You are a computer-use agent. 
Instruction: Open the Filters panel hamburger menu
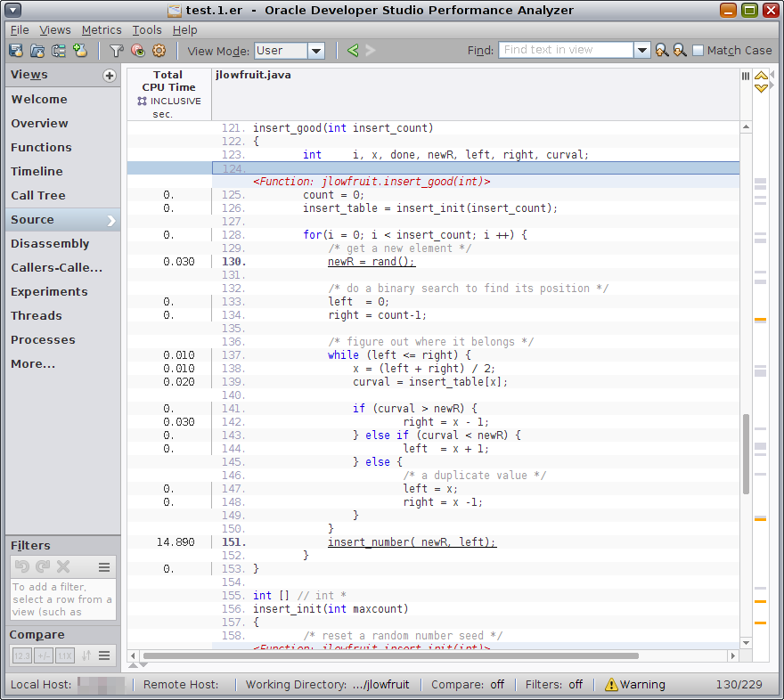coord(104,566)
